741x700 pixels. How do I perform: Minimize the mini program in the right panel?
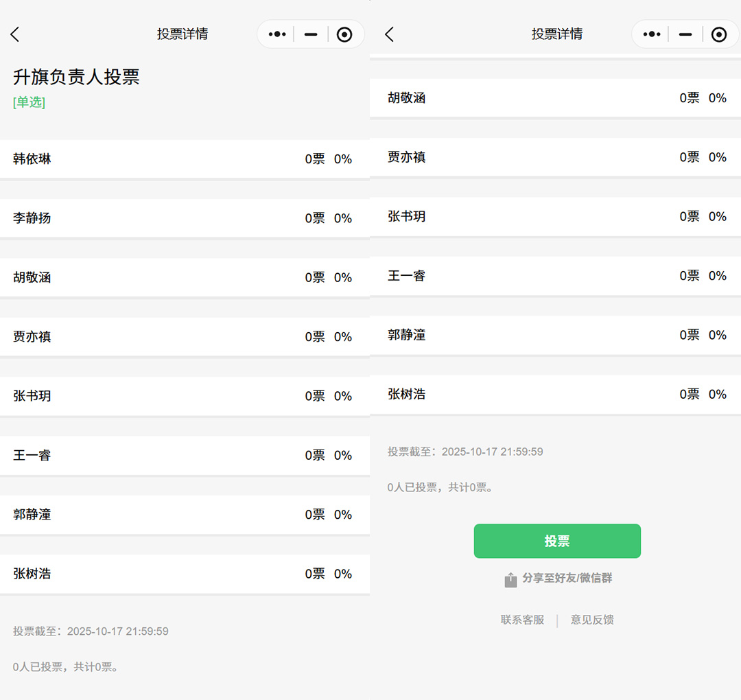click(x=685, y=34)
